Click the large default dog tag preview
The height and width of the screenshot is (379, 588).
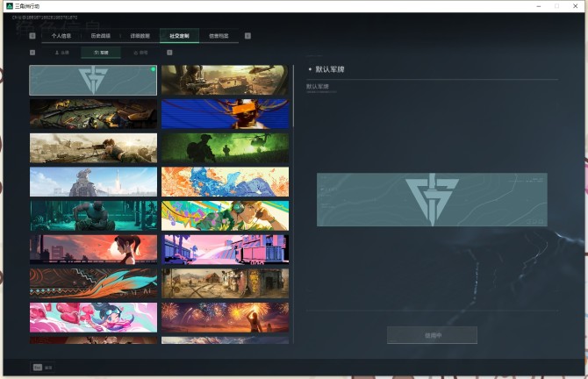tap(432, 199)
